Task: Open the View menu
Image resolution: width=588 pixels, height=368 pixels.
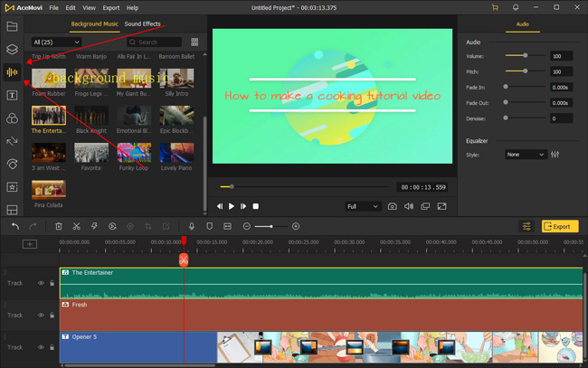Action: click(x=89, y=7)
